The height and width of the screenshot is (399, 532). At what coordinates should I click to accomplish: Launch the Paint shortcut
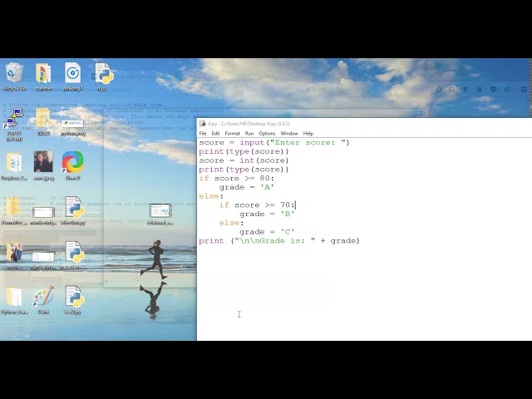click(x=43, y=300)
